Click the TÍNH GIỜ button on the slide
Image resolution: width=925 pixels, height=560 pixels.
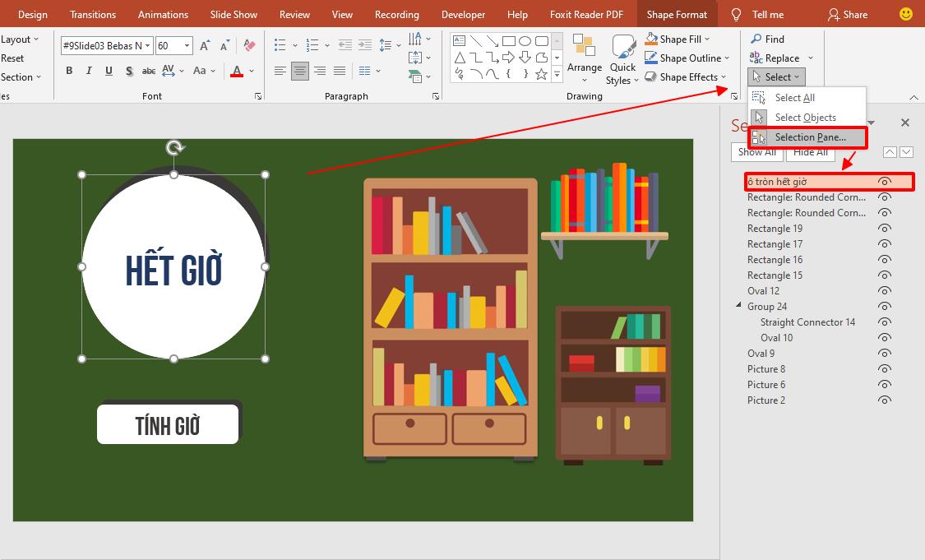pos(168,425)
